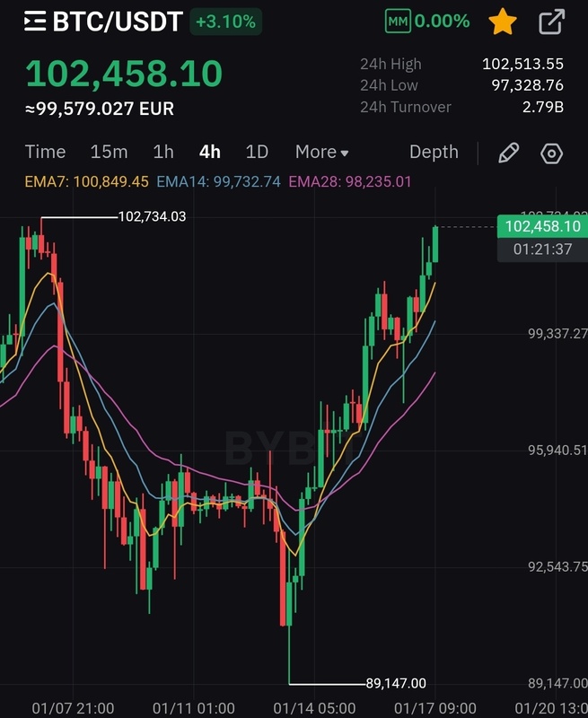The width and height of the screenshot is (588, 718).
Task: Tap the EMA14 indicator label
Action: point(218,182)
